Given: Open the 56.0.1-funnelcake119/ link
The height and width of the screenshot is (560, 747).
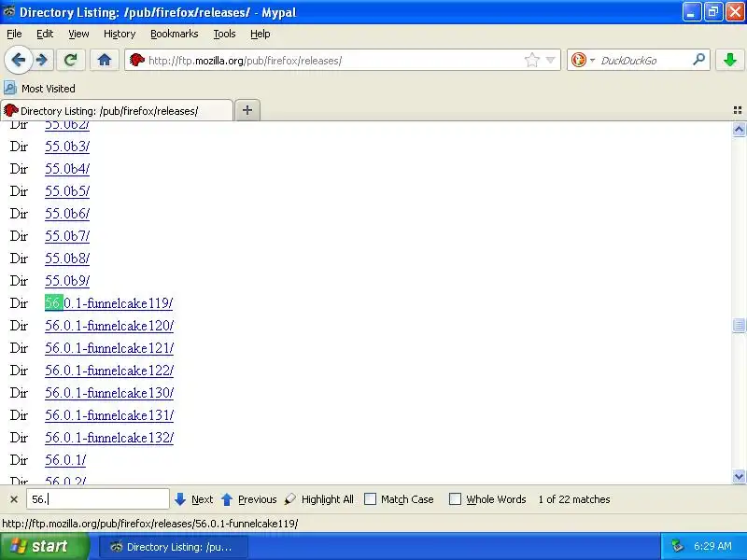Looking at the screenshot, I should pos(108,303).
